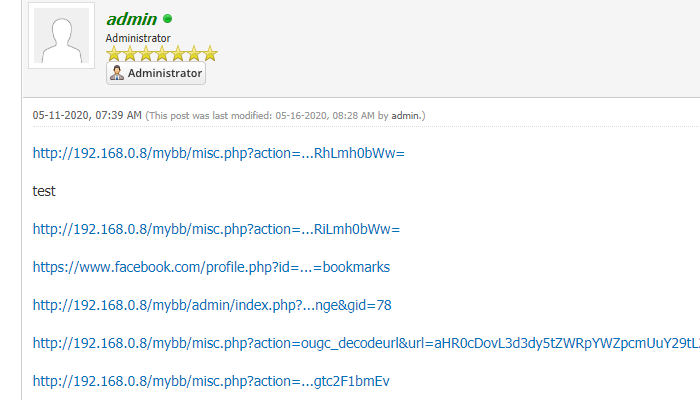Screen dimensions: 700x400
Task: Open the default user avatar image
Action: tap(62, 36)
